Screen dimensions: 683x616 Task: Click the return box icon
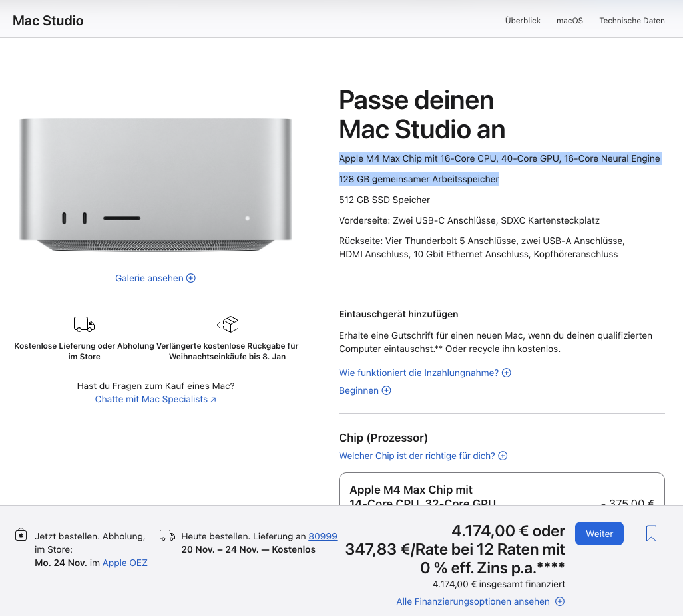coord(228,324)
